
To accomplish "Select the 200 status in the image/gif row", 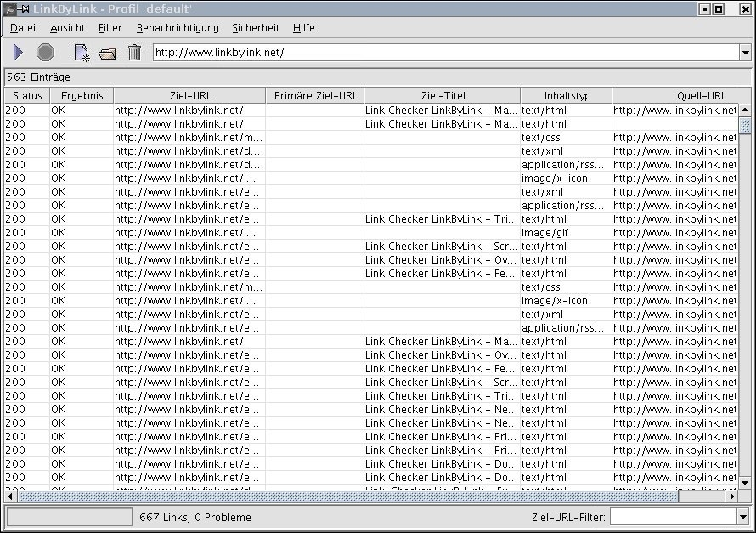I will point(27,232).
